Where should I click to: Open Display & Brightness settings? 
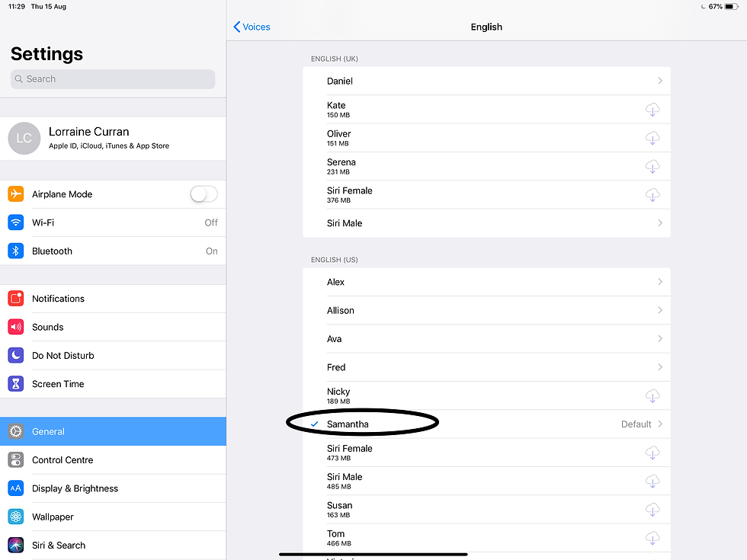(113, 488)
